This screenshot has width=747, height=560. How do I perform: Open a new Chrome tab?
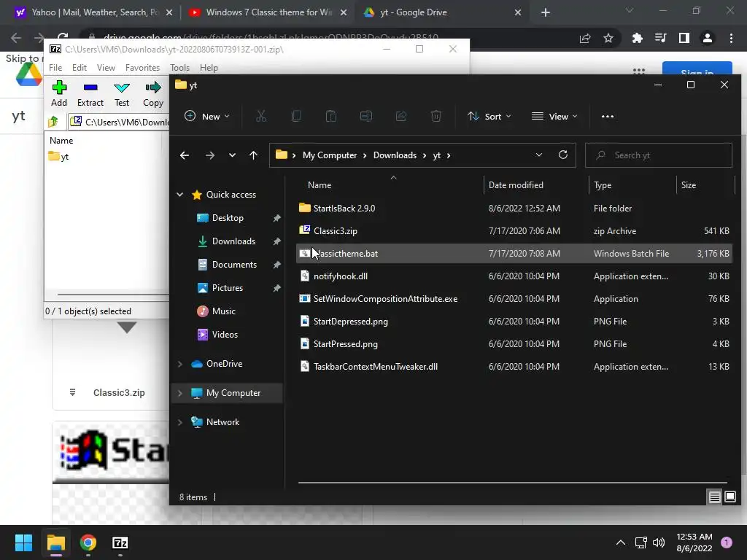546,12
